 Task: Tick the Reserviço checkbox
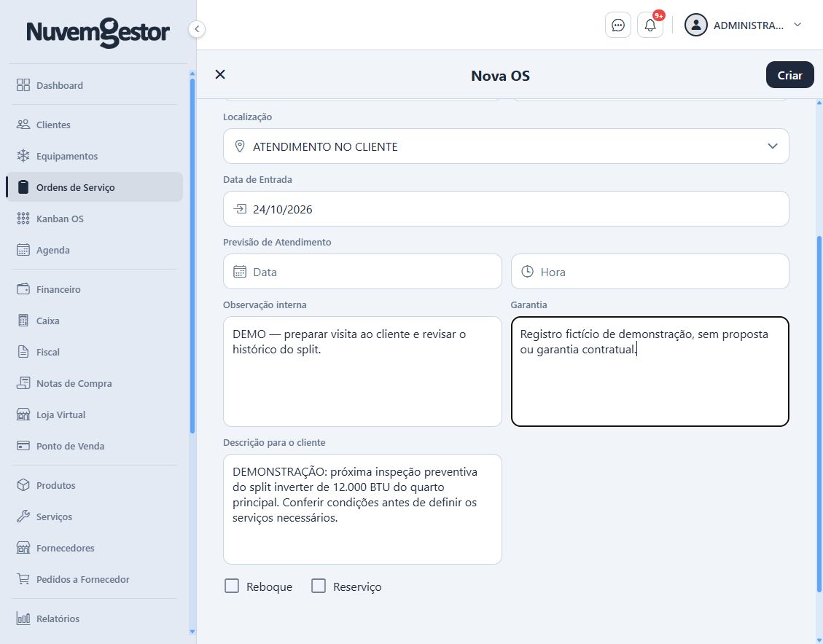tap(319, 586)
